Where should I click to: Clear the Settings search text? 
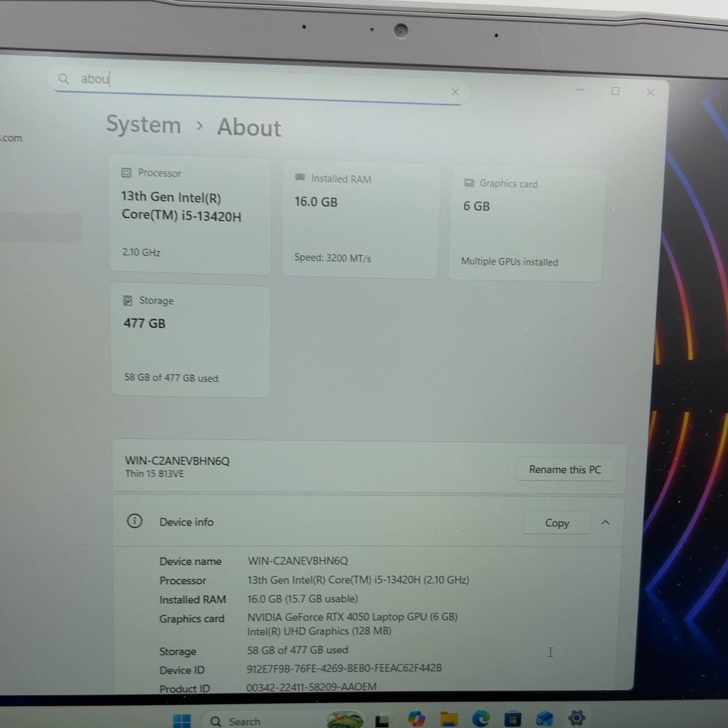coord(455,92)
